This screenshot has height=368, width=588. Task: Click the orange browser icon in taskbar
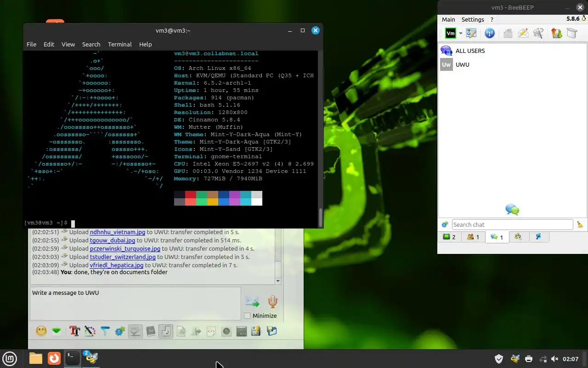(54, 358)
